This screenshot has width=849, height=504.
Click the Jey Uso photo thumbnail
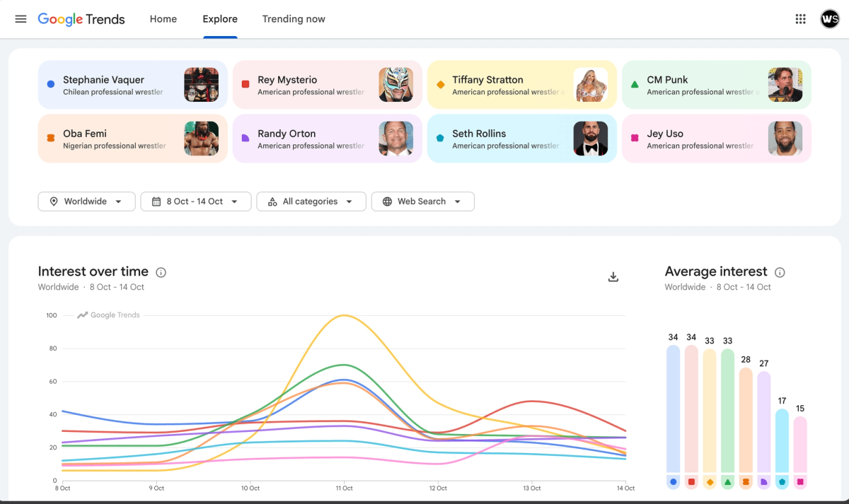[785, 139]
